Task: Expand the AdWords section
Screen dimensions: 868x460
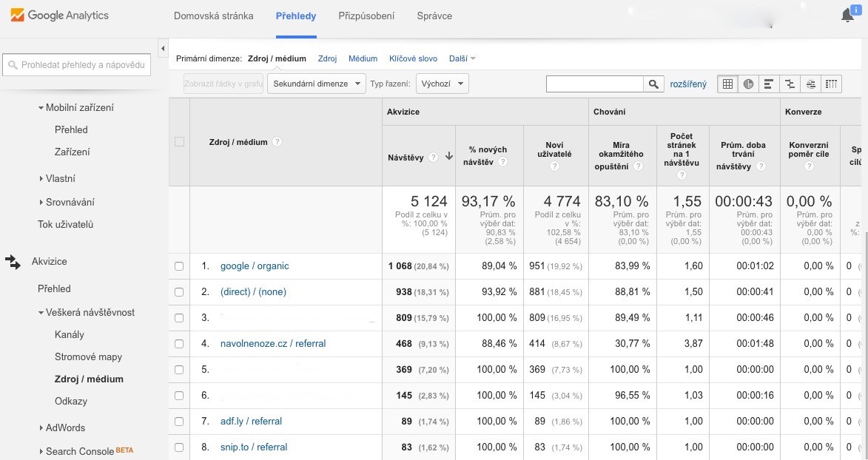Action: tap(41, 428)
